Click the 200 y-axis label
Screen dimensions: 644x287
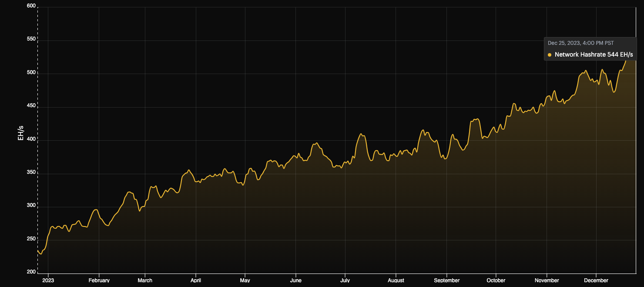coord(31,272)
